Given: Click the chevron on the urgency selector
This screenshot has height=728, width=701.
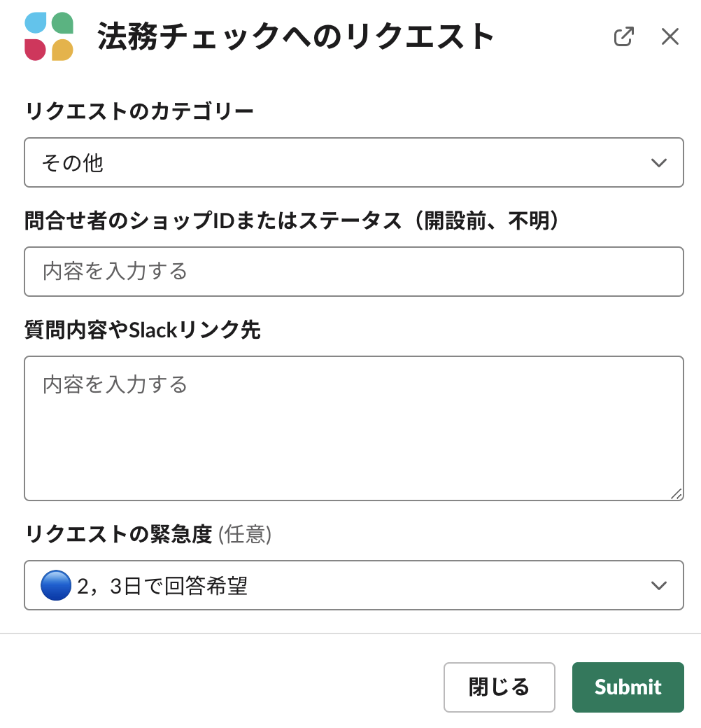Looking at the screenshot, I should pos(658,585).
